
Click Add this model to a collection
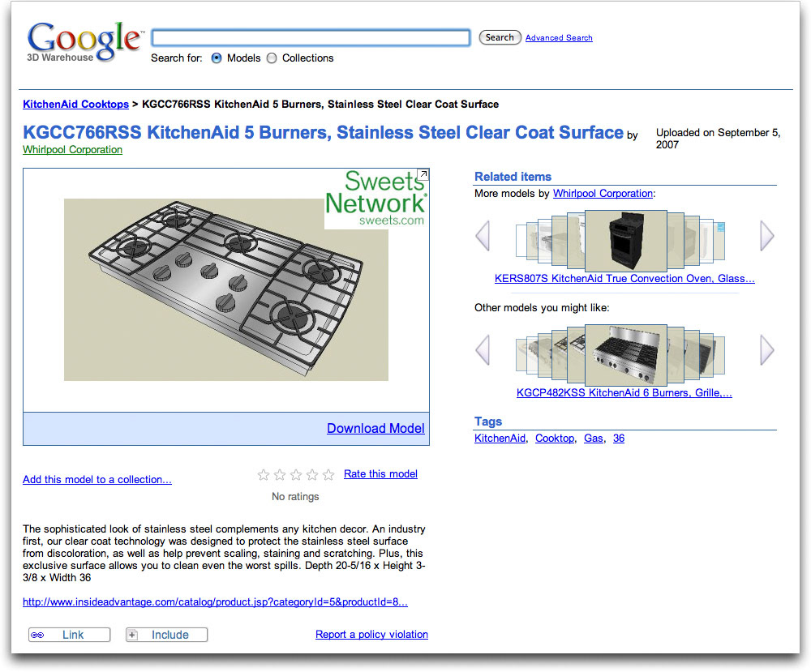coord(97,479)
